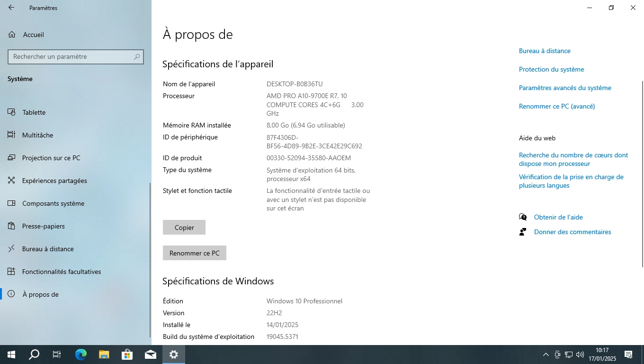
Task: Open the Mail app from the taskbar
Action: coord(151,354)
